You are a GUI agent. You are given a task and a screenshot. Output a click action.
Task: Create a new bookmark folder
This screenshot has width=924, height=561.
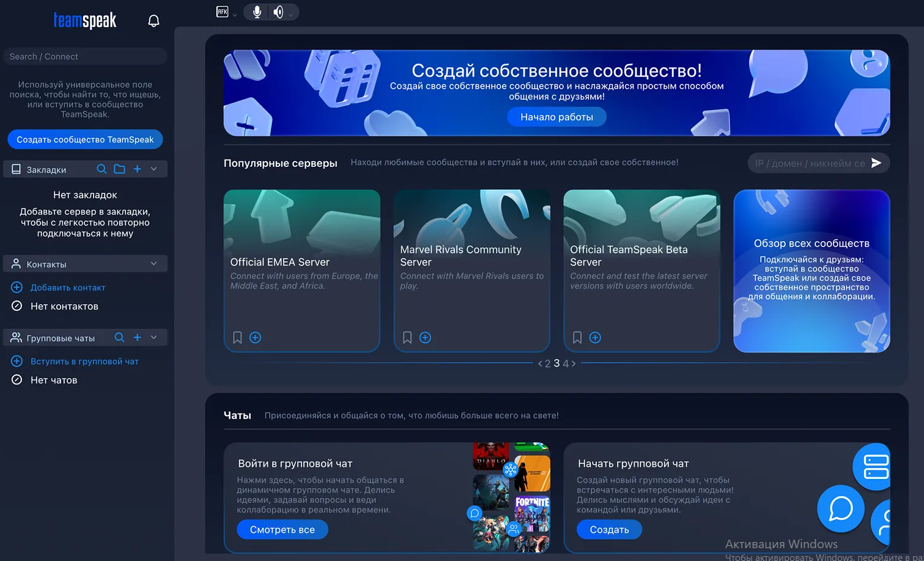coord(119,169)
